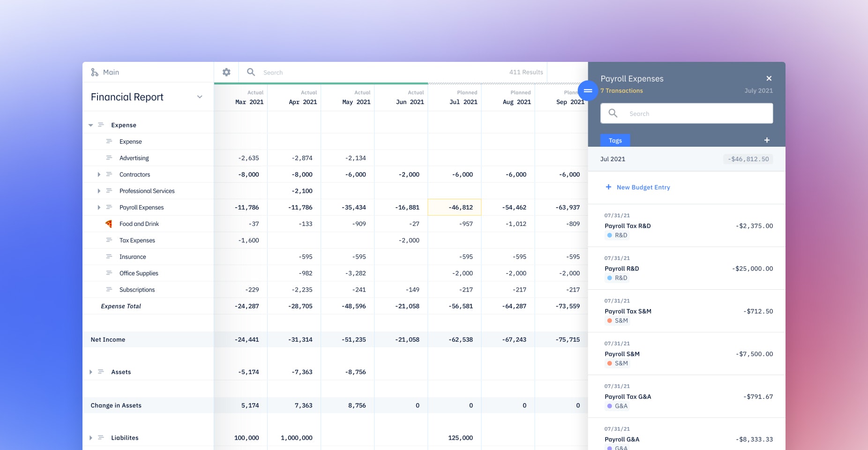
Task: Select the Food and Drink row label
Action: pyautogui.click(x=139, y=224)
